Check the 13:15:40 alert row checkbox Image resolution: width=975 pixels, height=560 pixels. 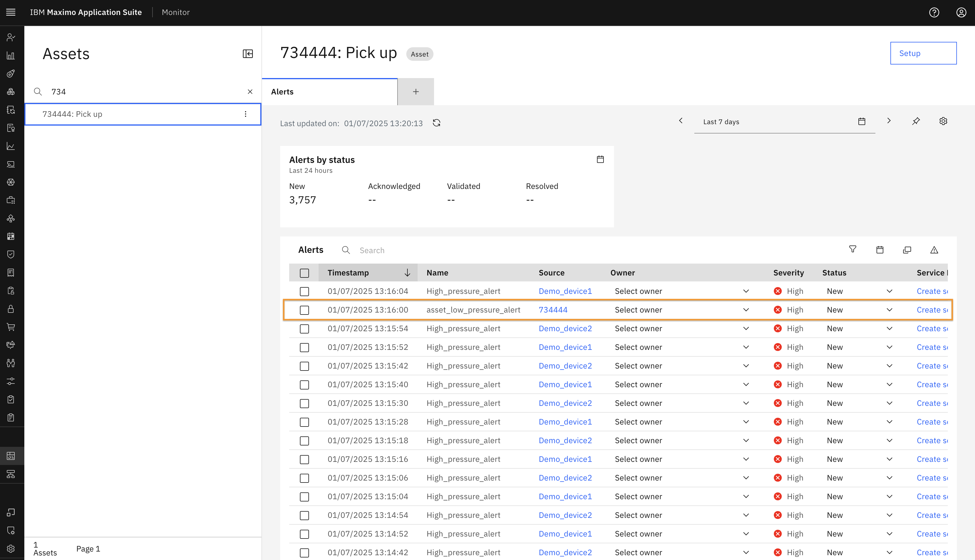coord(304,385)
